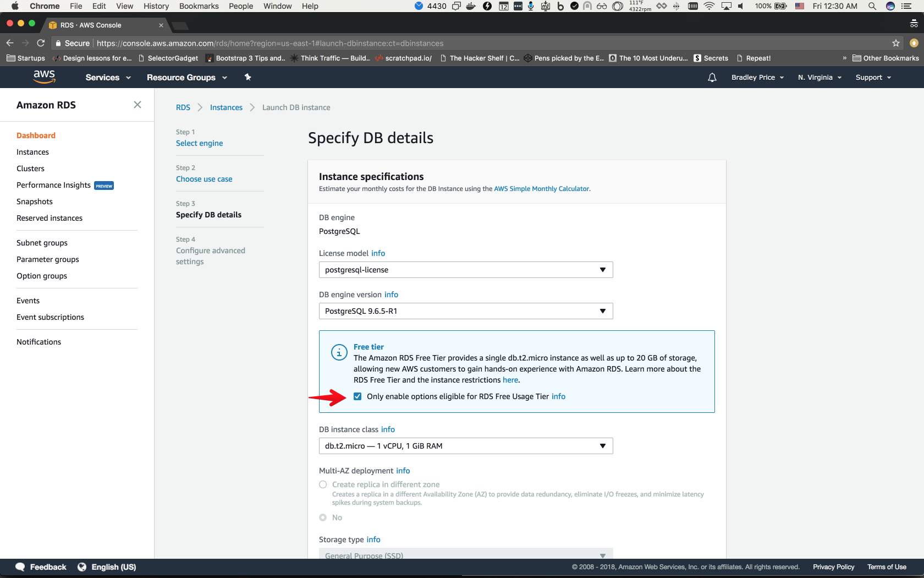Screen dimensions: 924x578
Task: Click the pin shortcut icon in AWS navbar
Action: pos(248,77)
